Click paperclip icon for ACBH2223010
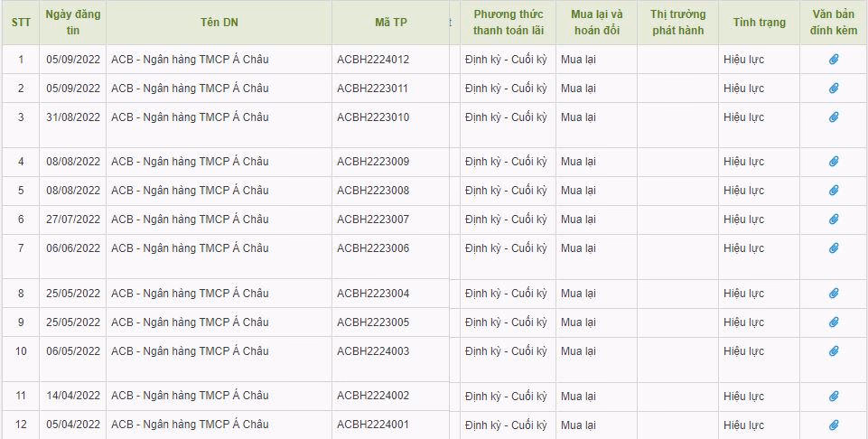Screen dimensions: 868x439 coord(834,117)
